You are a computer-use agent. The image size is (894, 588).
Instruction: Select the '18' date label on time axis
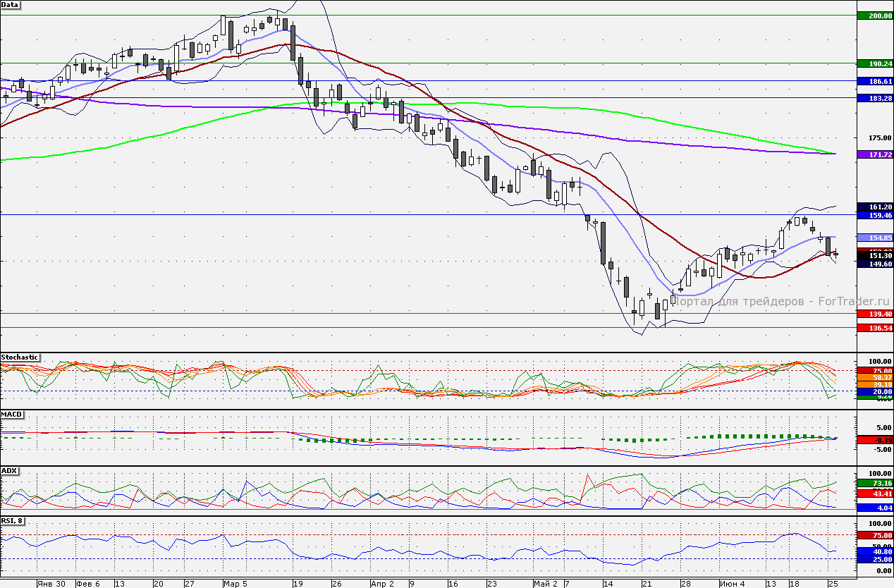pos(793,584)
